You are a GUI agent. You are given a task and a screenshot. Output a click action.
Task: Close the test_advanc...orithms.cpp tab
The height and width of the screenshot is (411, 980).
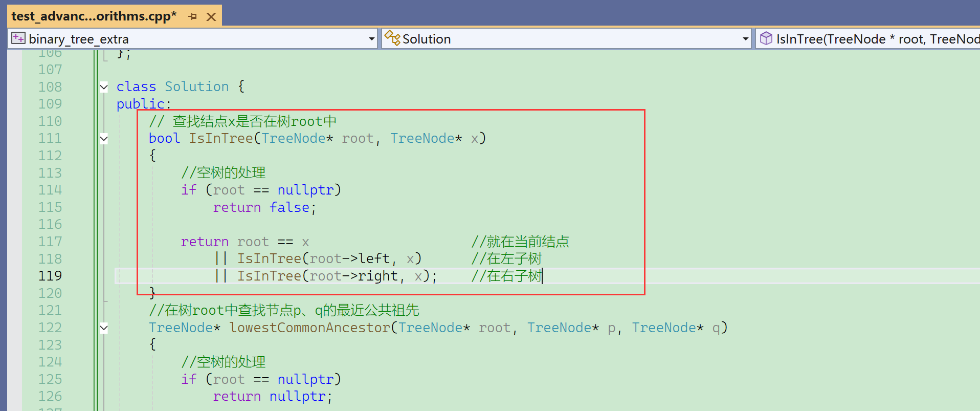point(211,17)
